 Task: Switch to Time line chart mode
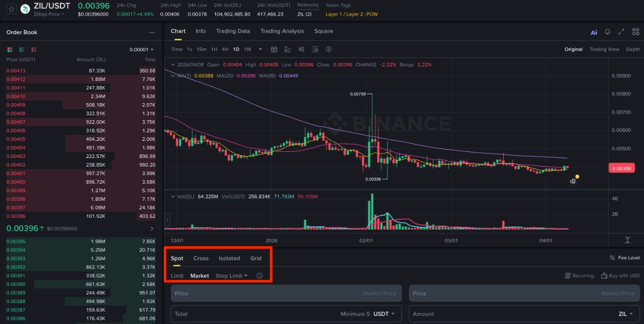[177, 49]
